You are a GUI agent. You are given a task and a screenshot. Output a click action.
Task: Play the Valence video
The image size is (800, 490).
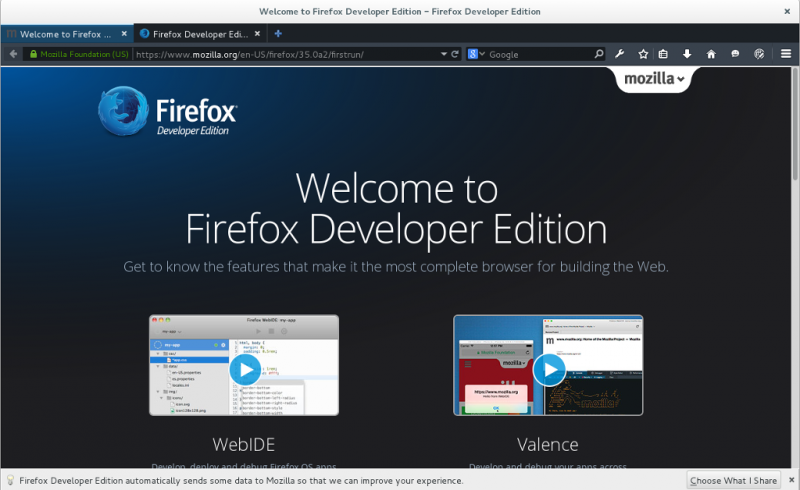click(x=549, y=370)
